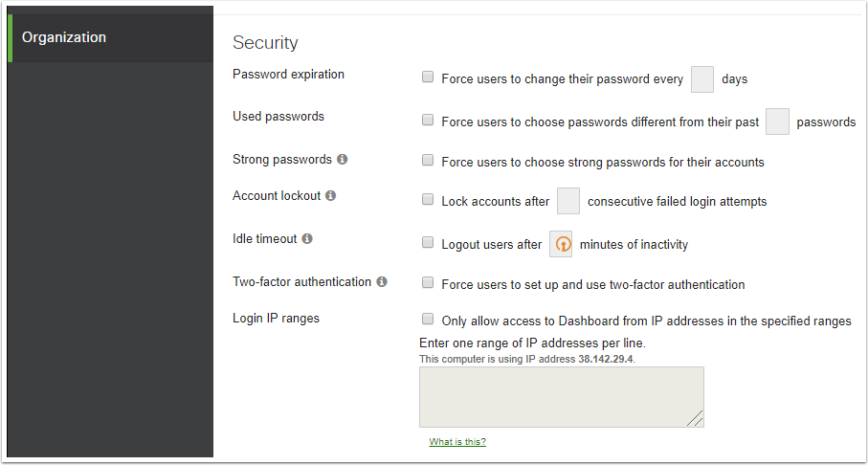Click the failed login attempts field
The image size is (868, 465).
click(x=568, y=201)
